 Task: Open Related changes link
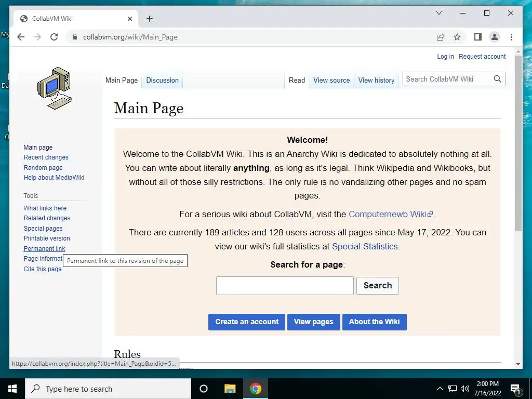pyautogui.click(x=47, y=218)
